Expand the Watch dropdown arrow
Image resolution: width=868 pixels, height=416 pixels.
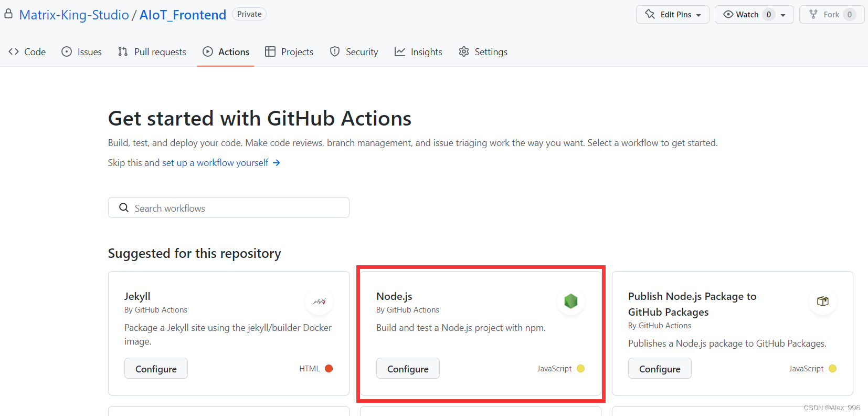point(783,15)
